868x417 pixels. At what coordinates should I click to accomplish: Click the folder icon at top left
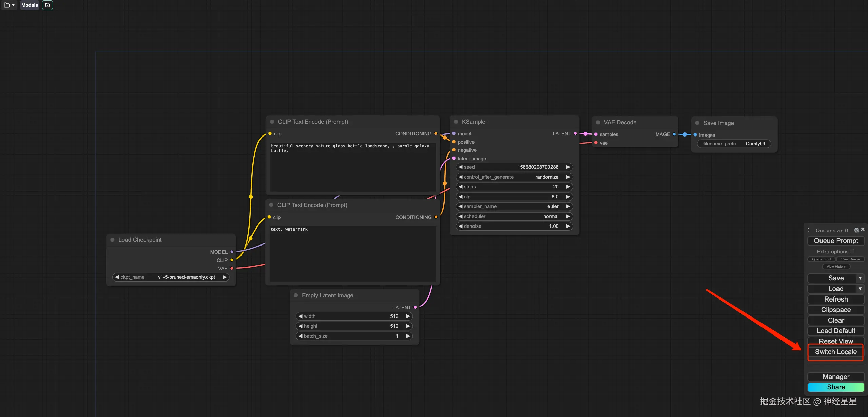(x=7, y=5)
